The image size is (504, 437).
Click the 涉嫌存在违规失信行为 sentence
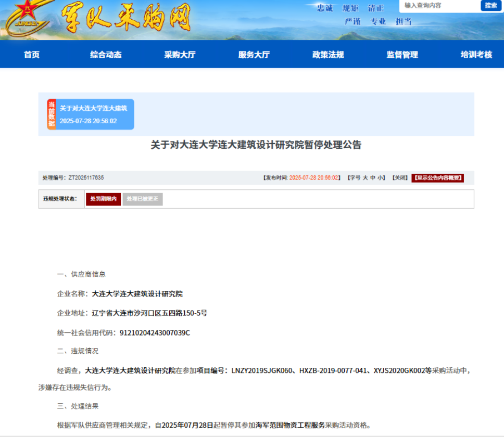(75, 388)
